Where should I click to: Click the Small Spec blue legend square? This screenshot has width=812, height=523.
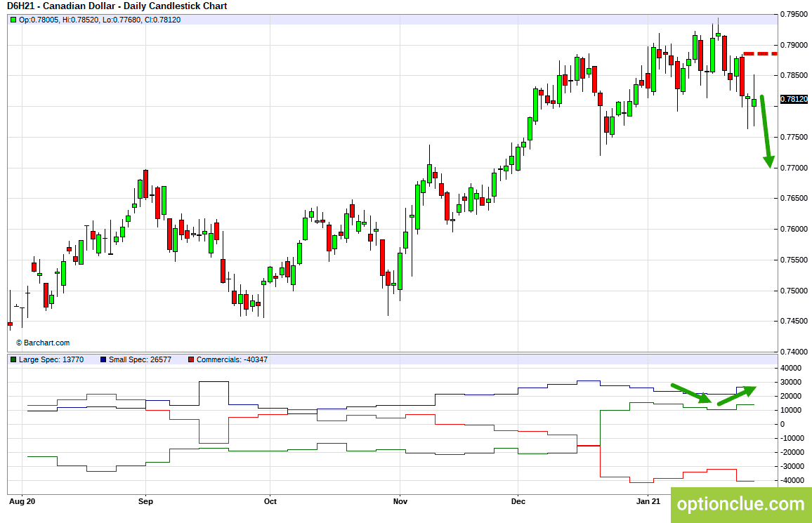coord(103,359)
